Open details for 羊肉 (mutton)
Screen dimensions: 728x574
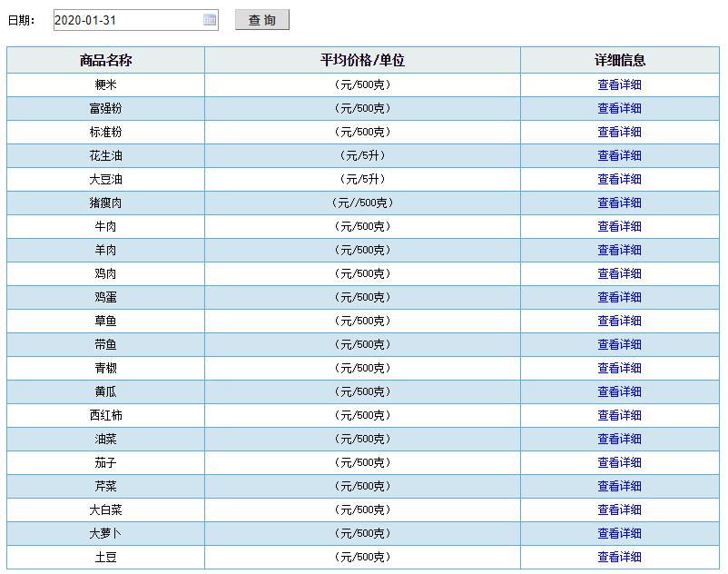tap(620, 249)
